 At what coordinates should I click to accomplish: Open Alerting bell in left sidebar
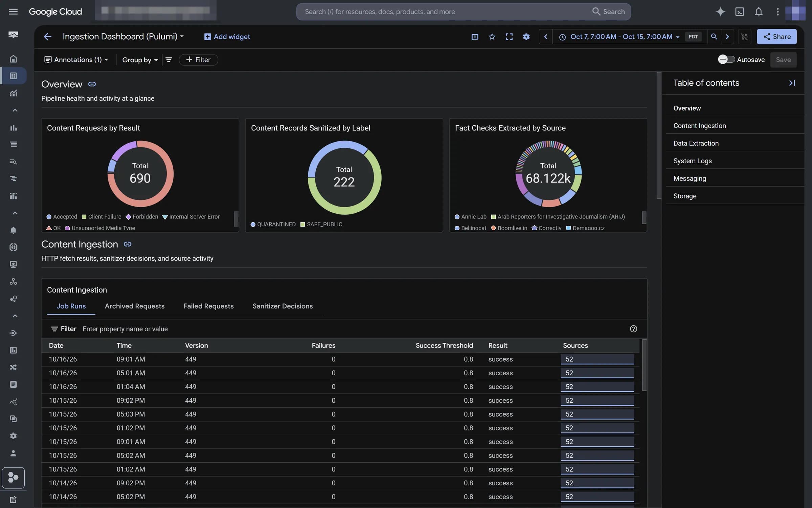click(x=13, y=230)
